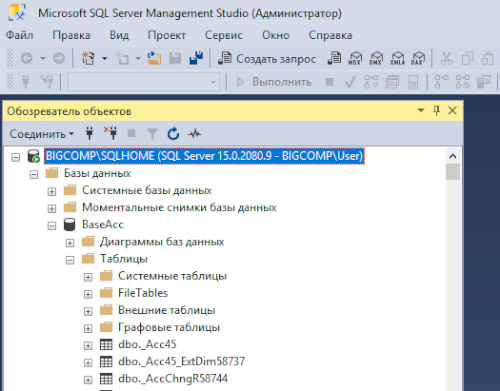
Task: Click the DMX query icon
Action: coord(376,59)
